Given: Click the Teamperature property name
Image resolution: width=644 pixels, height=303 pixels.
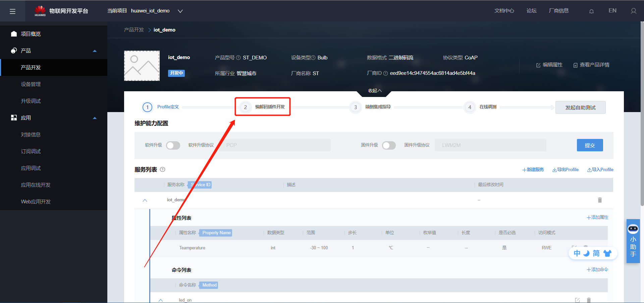Looking at the screenshot, I should [192, 248].
